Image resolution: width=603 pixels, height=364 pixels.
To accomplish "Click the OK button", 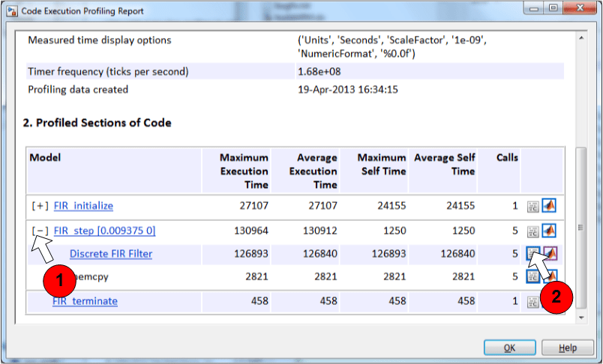I will click(x=509, y=348).
